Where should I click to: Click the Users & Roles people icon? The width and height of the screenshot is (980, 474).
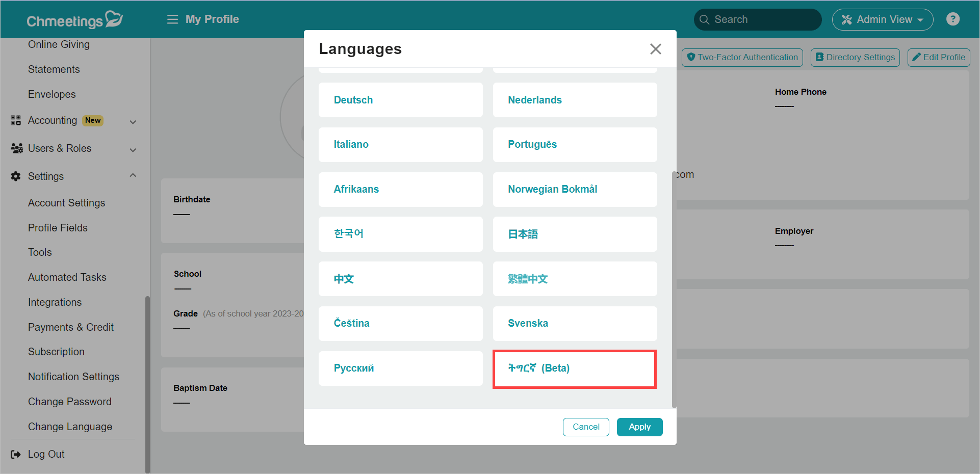17,148
